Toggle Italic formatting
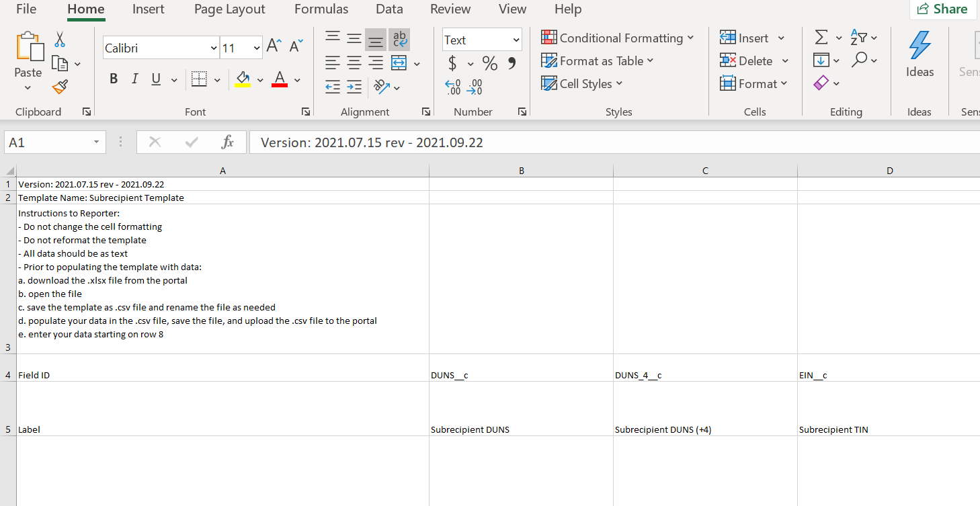The image size is (980, 506). pos(134,79)
